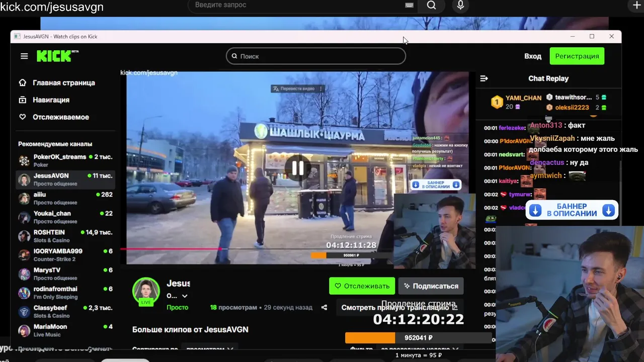Screen dimensions: 644x362
Task: Open rodinafromthai channel row
Action: (65, 293)
